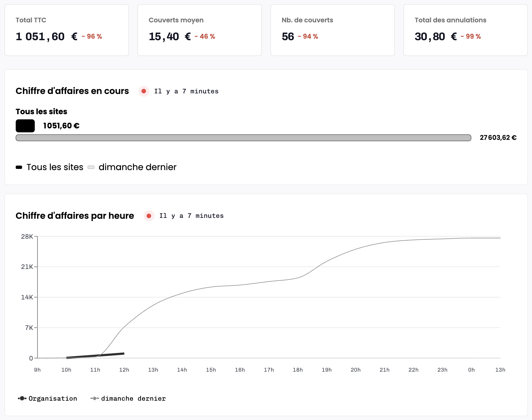Click the -96 % variation in Total TTC
The image size is (532, 420).
point(92,37)
